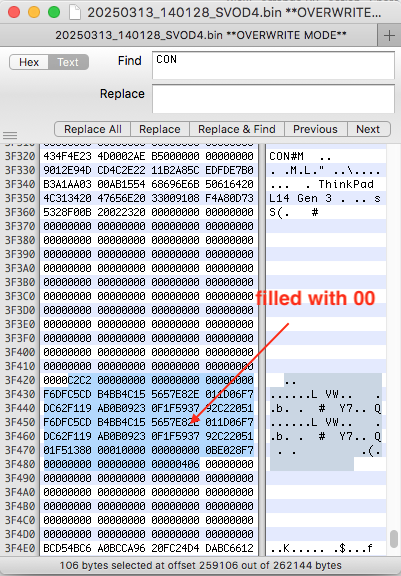Click the vertical scrollbar thumb
The width and height of the screenshot is (401, 576).
[x=394, y=539]
